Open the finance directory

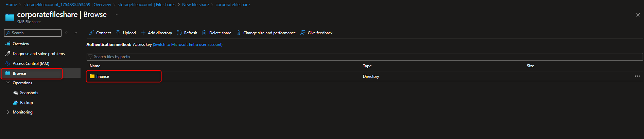pos(103,76)
